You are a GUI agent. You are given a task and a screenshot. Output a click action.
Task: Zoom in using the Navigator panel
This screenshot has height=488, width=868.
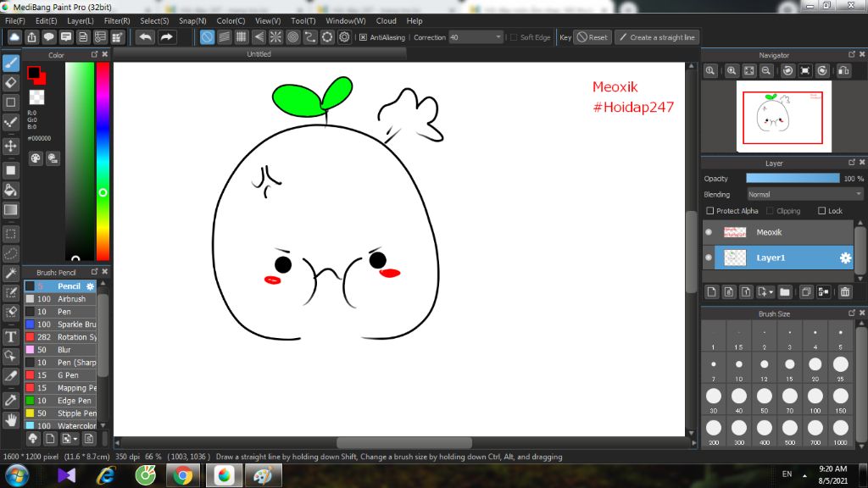click(732, 71)
